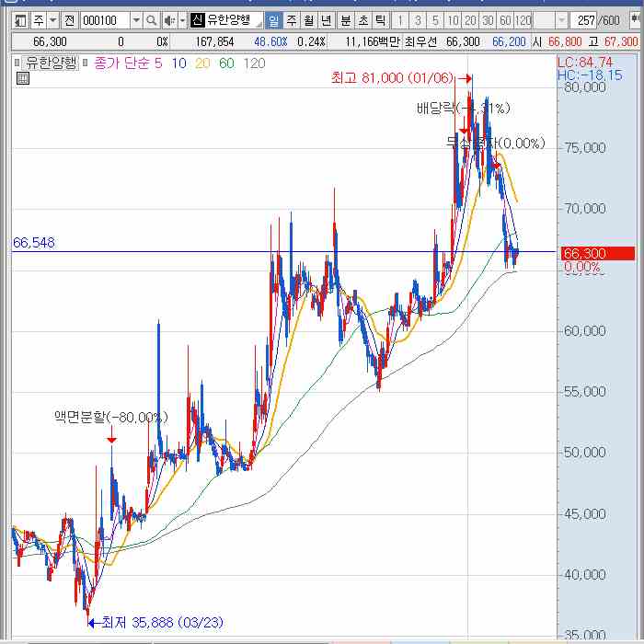Select the 일 daily period tab
This screenshot has width=644, height=644.
point(273,20)
